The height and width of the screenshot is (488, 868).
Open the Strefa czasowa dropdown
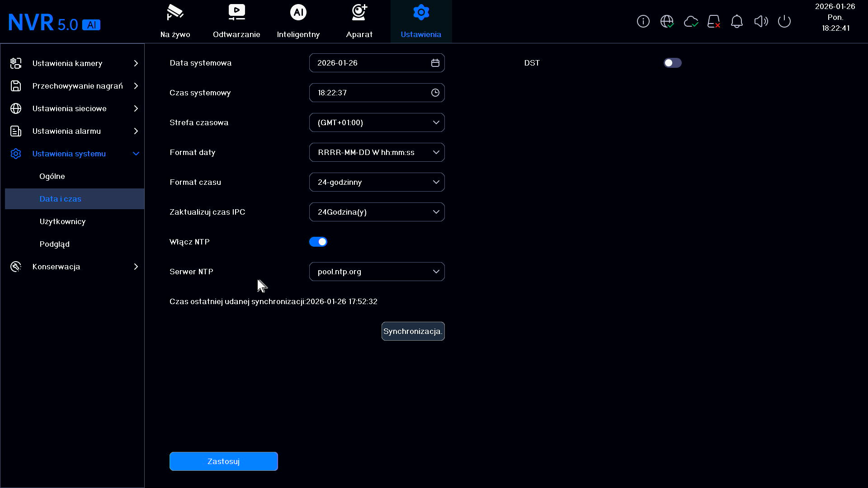point(377,122)
